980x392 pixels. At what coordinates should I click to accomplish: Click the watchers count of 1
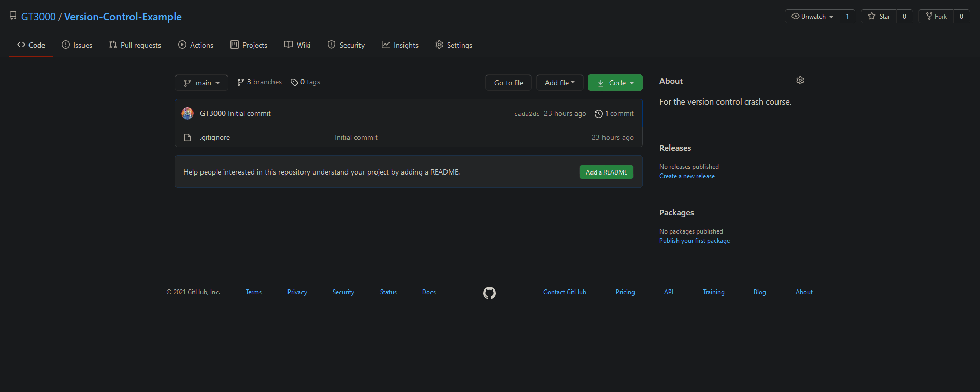[847, 17]
